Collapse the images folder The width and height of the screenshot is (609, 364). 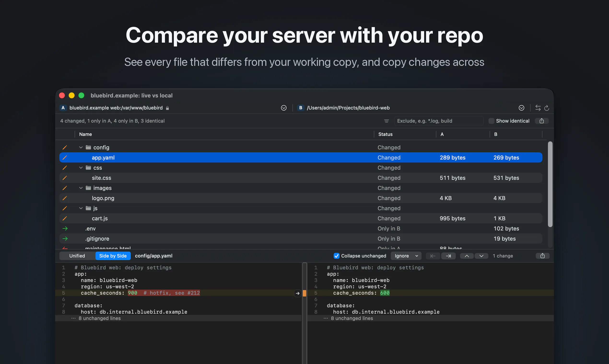coord(81,188)
